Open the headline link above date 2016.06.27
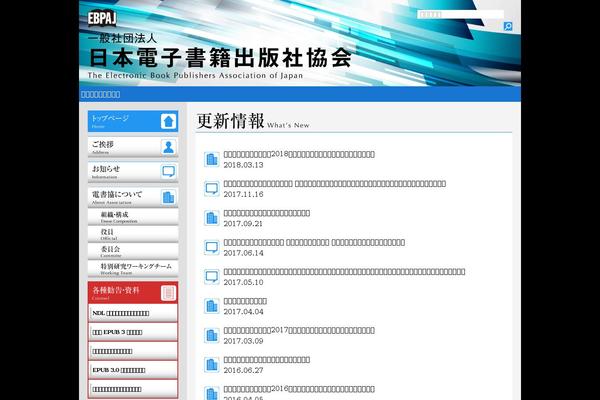 (267, 360)
